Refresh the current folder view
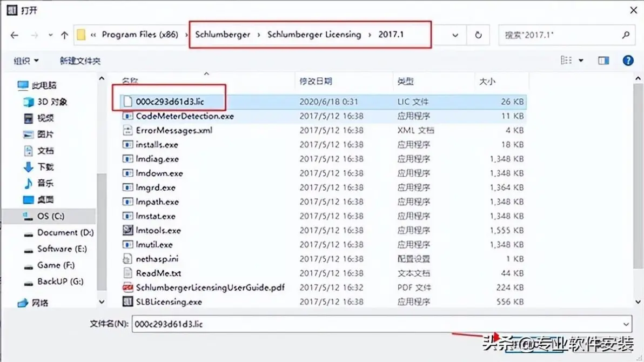Image resolution: width=644 pixels, height=362 pixels. (478, 35)
